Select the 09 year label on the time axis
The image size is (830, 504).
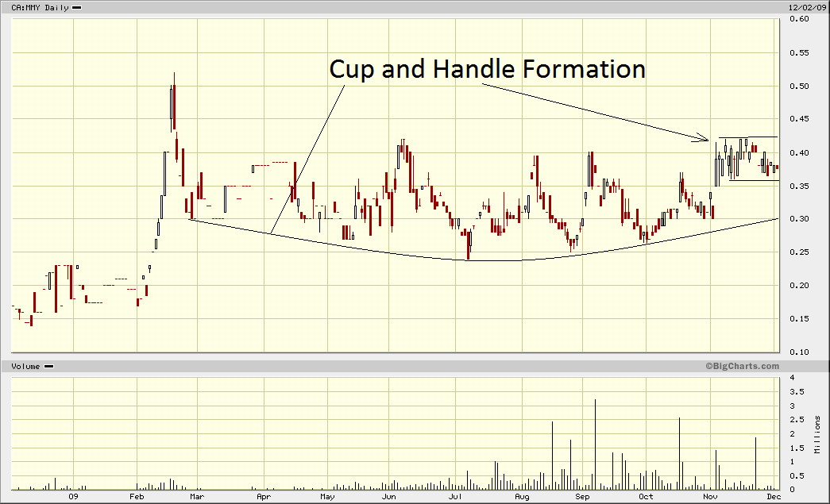point(73,497)
